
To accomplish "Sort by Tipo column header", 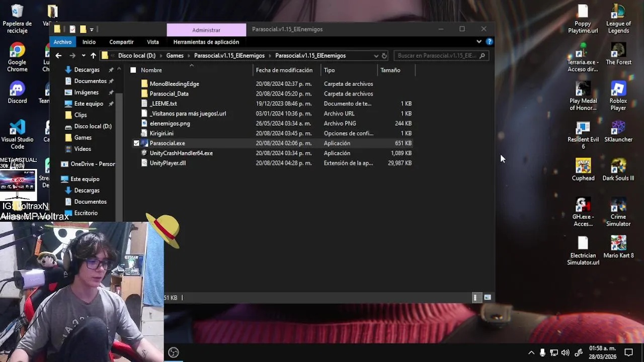I will pyautogui.click(x=329, y=70).
